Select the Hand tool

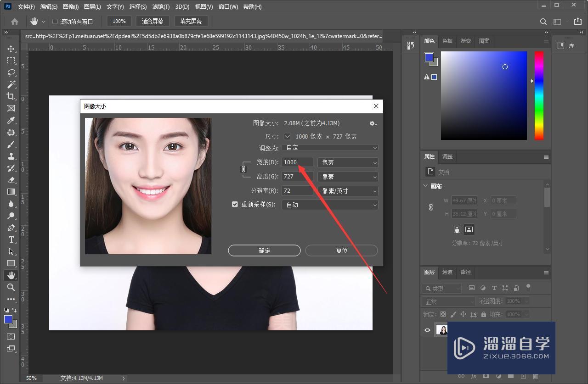tap(11, 275)
